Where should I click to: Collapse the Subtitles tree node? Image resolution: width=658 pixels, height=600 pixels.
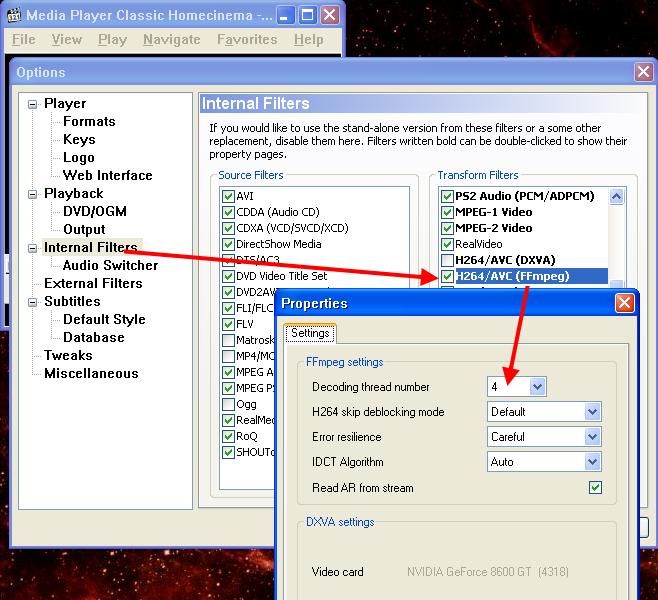32,302
